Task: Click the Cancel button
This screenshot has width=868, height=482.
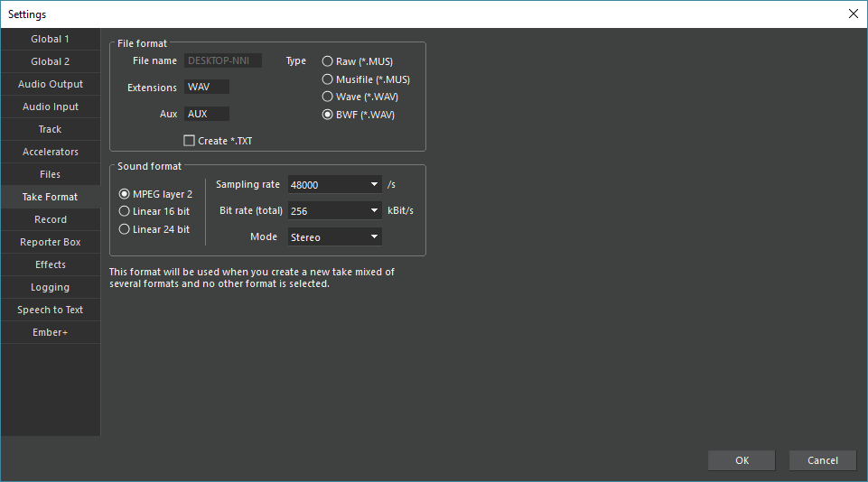Action: (x=822, y=460)
